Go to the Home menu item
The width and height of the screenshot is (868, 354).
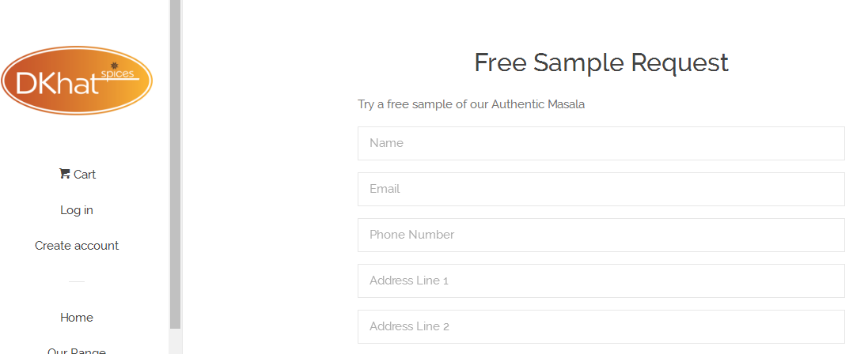tap(77, 318)
